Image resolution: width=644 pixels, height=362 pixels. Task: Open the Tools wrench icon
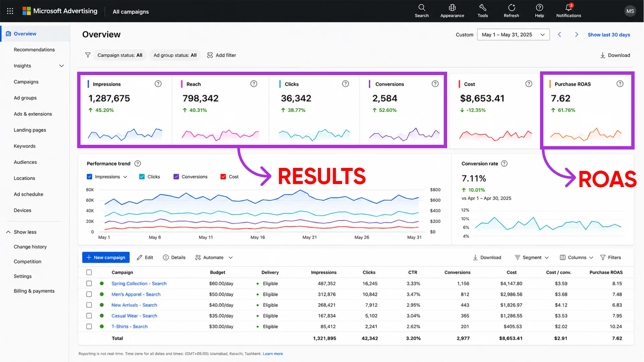tap(483, 7)
